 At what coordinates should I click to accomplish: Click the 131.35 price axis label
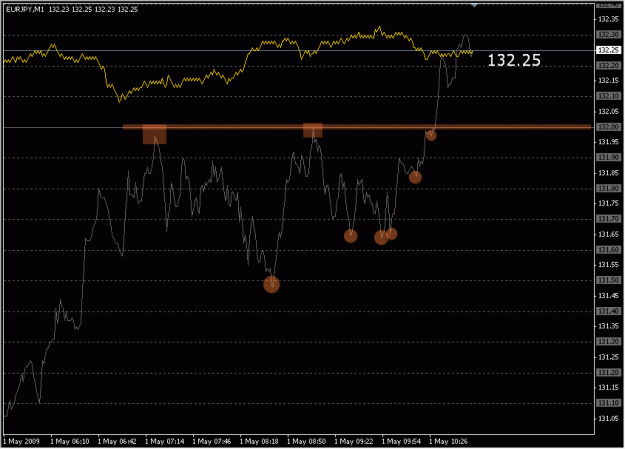609,326
